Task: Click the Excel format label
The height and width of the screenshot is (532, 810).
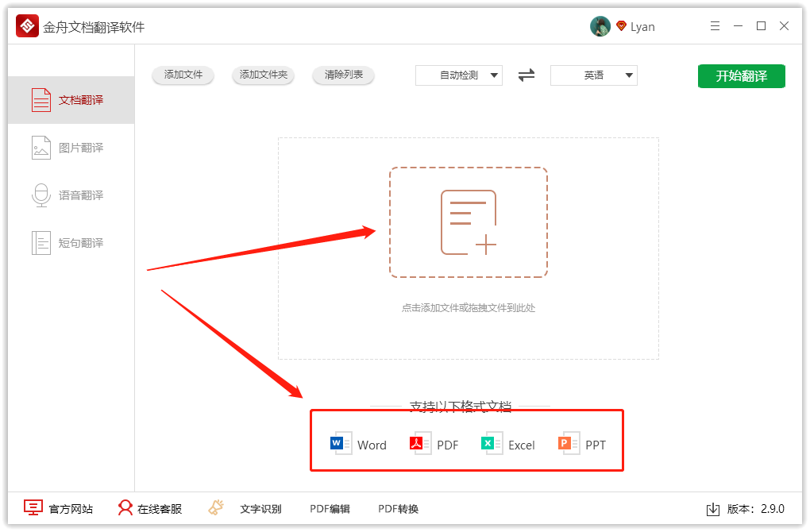Action: click(x=521, y=445)
